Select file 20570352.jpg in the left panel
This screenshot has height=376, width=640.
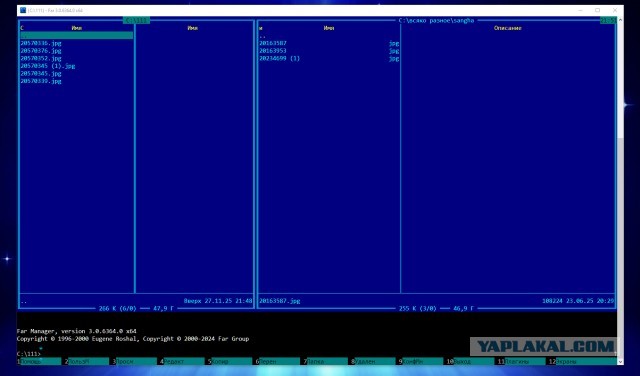(x=41, y=58)
